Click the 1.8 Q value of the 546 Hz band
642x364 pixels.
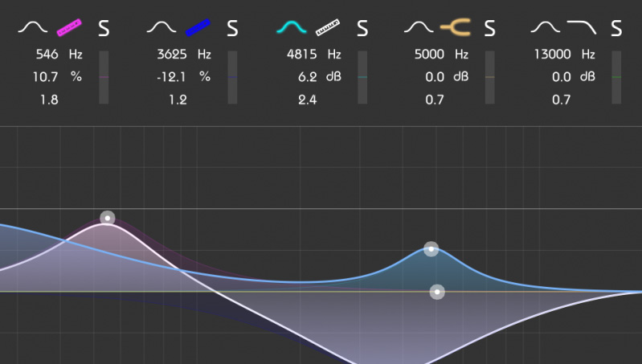coord(49,100)
